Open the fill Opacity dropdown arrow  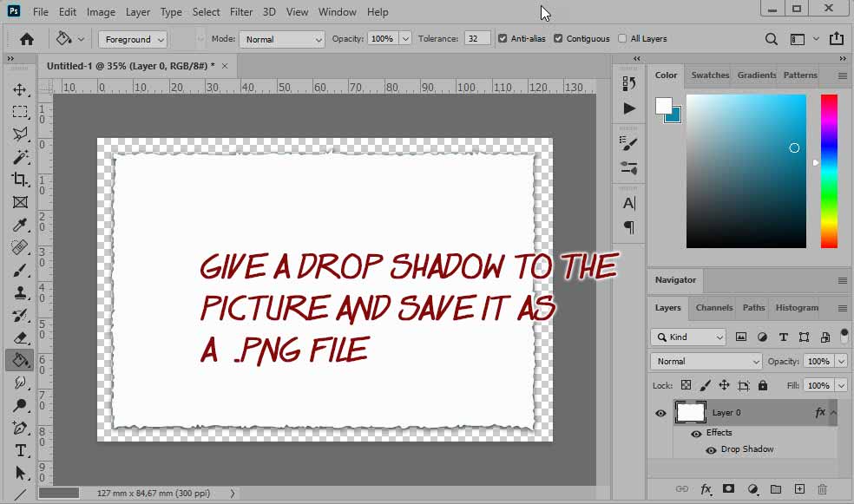coord(405,39)
